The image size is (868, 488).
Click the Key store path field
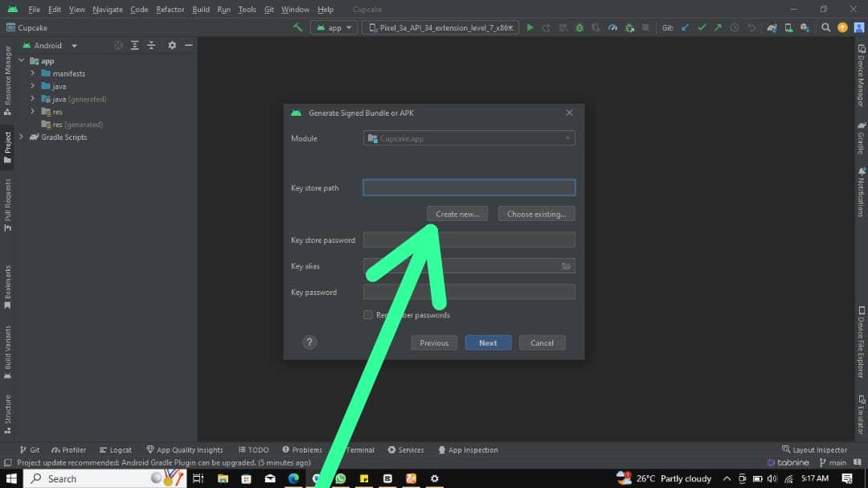point(469,187)
